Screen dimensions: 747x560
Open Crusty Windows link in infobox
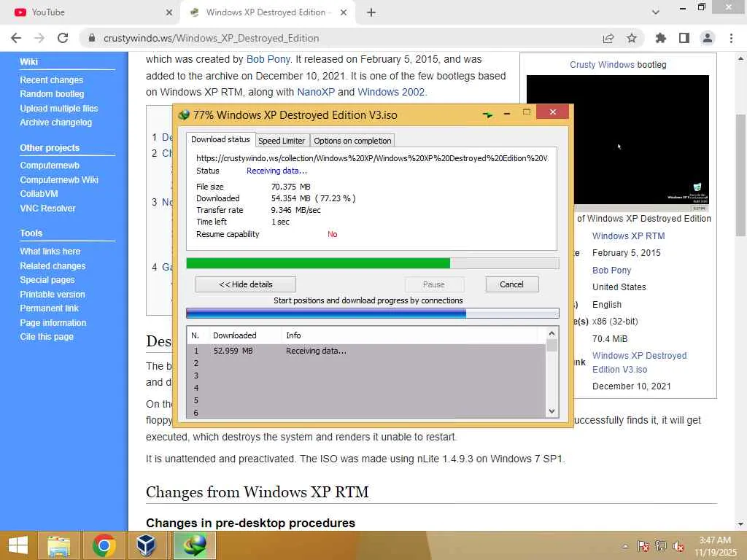(602, 65)
